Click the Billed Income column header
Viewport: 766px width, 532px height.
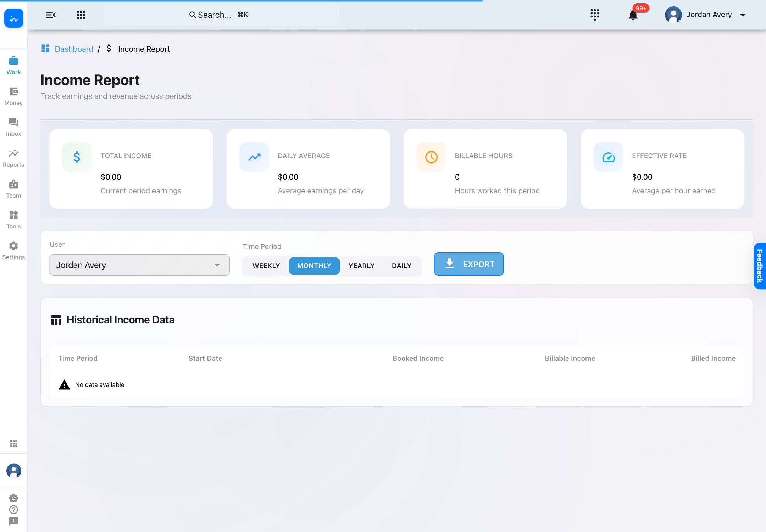(713, 358)
